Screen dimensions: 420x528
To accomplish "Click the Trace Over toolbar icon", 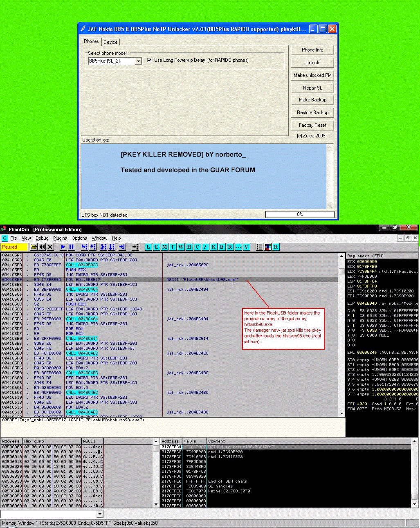I will pos(112,247).
